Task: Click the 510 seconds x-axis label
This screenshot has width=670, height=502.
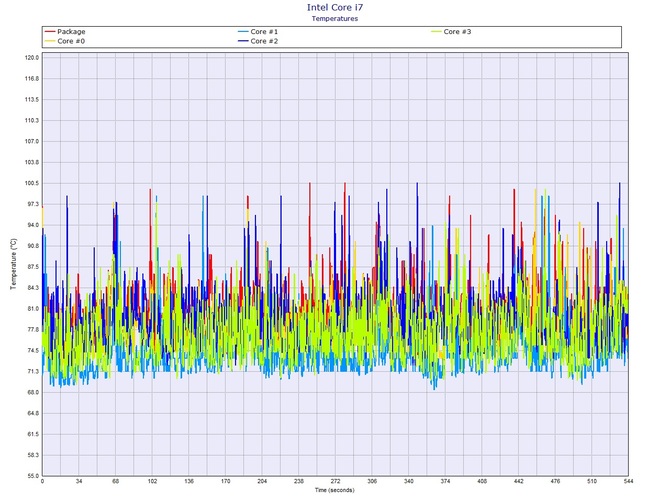Action: click(592, 481)
